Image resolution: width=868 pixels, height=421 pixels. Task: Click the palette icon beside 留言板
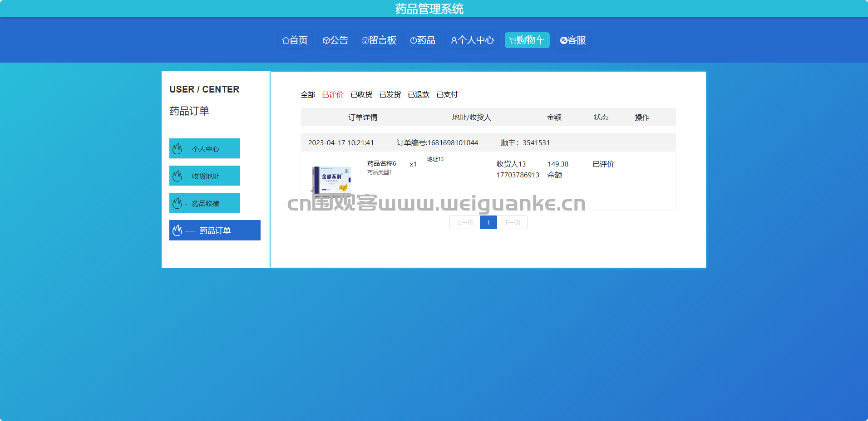[x=365, y=40]
